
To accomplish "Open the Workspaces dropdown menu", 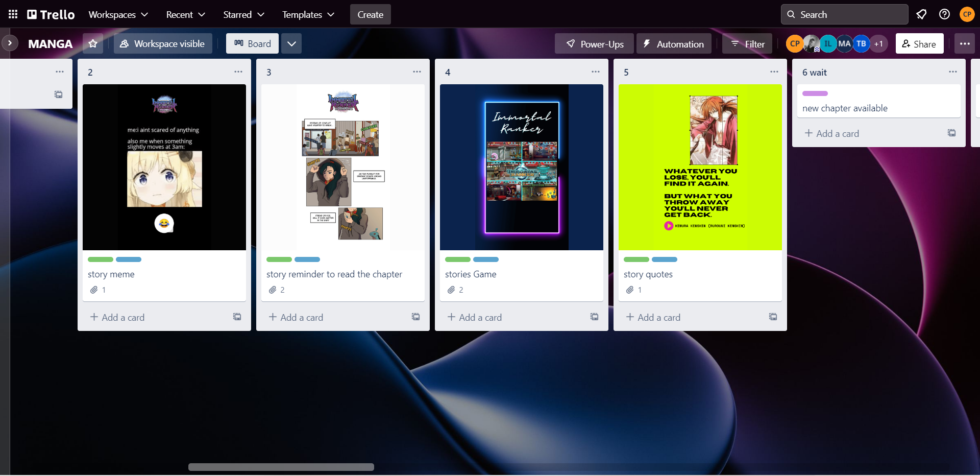I will (x=118, y=14).
